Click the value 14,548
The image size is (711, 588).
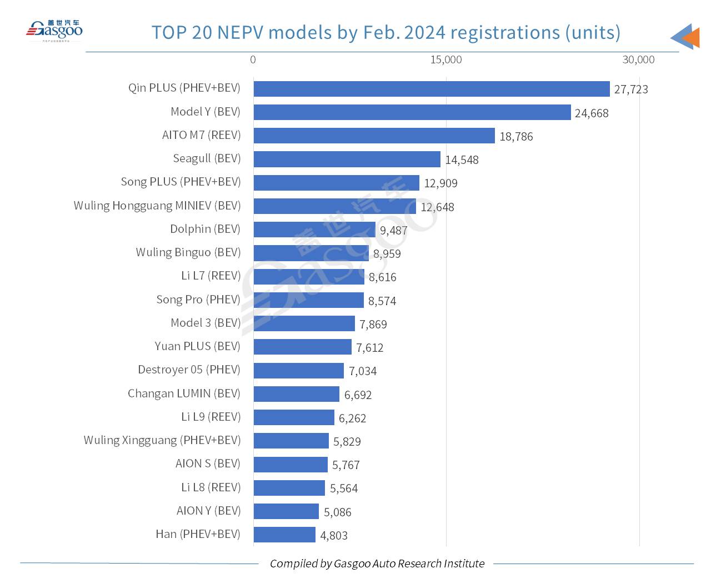pyautogui.click(x=462, y=160)
